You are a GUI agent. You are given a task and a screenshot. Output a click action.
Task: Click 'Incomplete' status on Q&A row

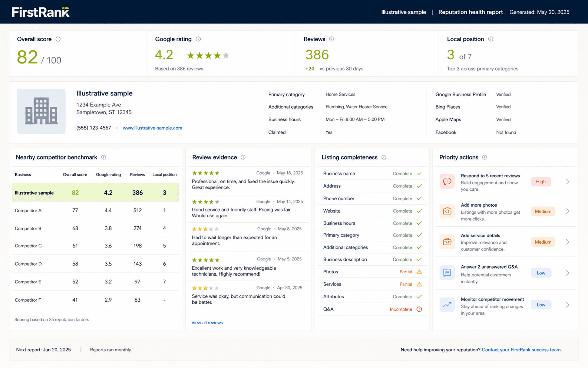[x=401, y=309]
